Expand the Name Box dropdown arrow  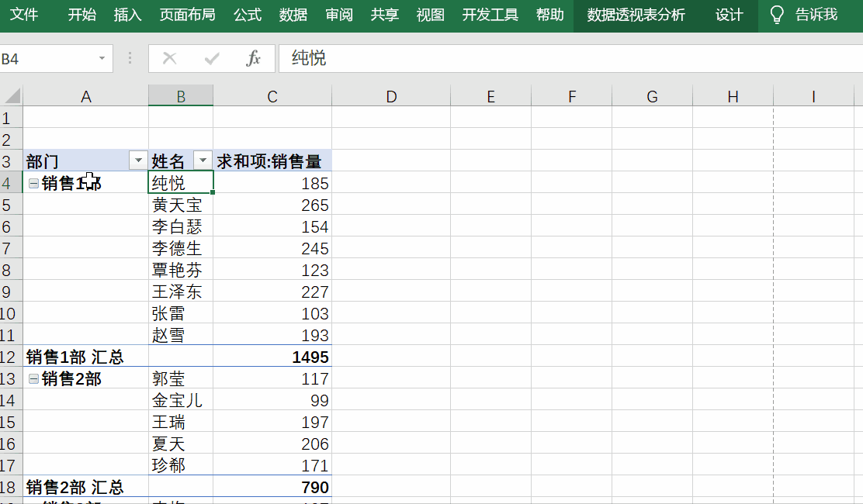click(102, 59)
